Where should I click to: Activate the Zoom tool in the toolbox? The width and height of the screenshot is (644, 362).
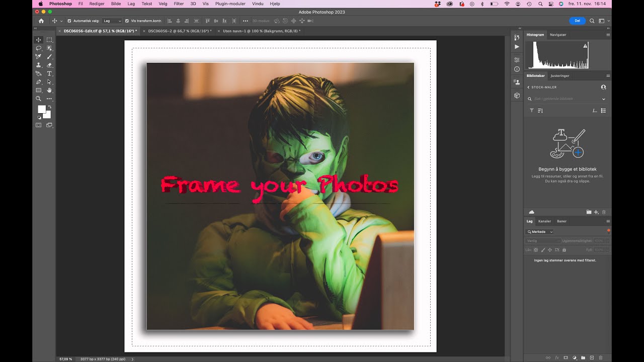click(38, 99)
